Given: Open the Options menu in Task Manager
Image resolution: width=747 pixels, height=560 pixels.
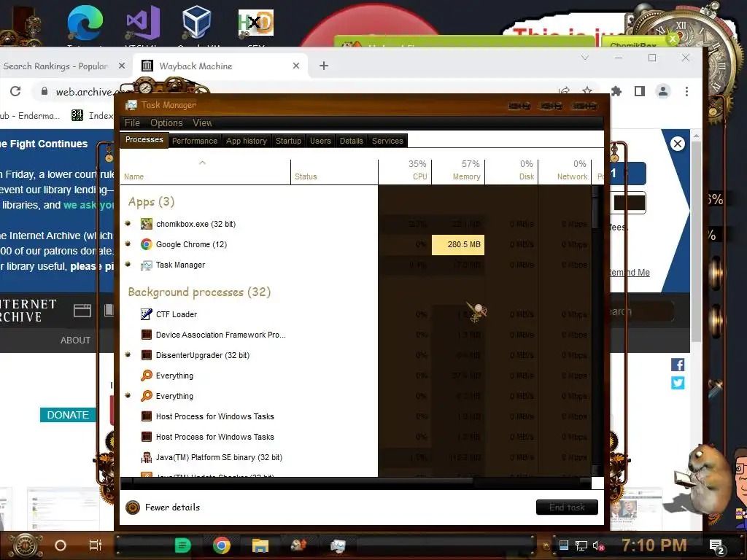Looking at the screenshot, I should click(x=166, y=122).
